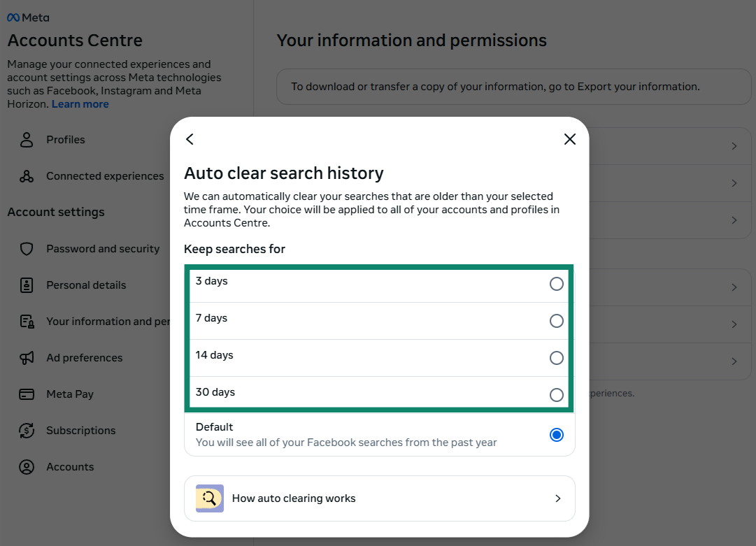This screenshot has width=756, height=546.
Task: Select the 30 days radio button
Action: 556,394
